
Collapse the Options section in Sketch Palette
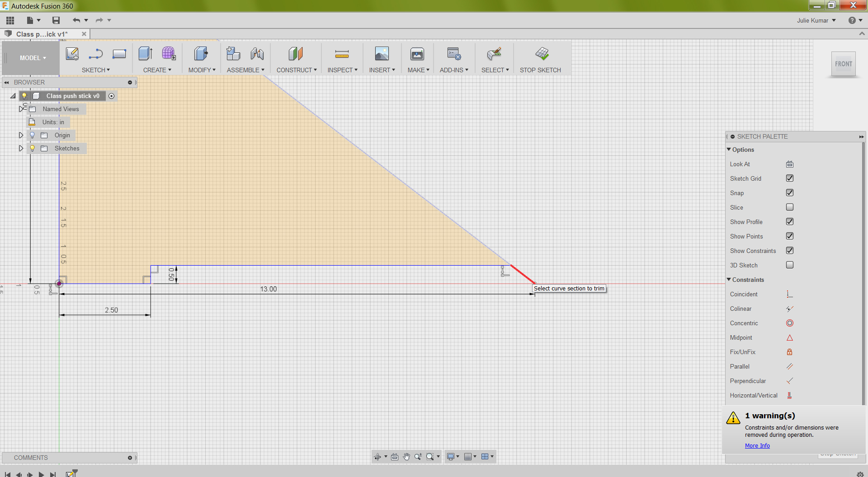pyautogui.click(x=729, y=150)
